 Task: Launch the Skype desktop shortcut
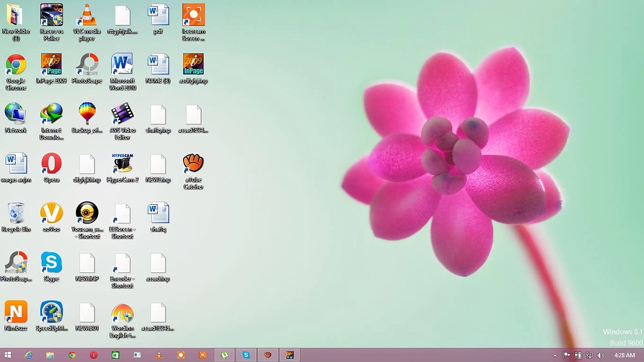pos(51,267)
